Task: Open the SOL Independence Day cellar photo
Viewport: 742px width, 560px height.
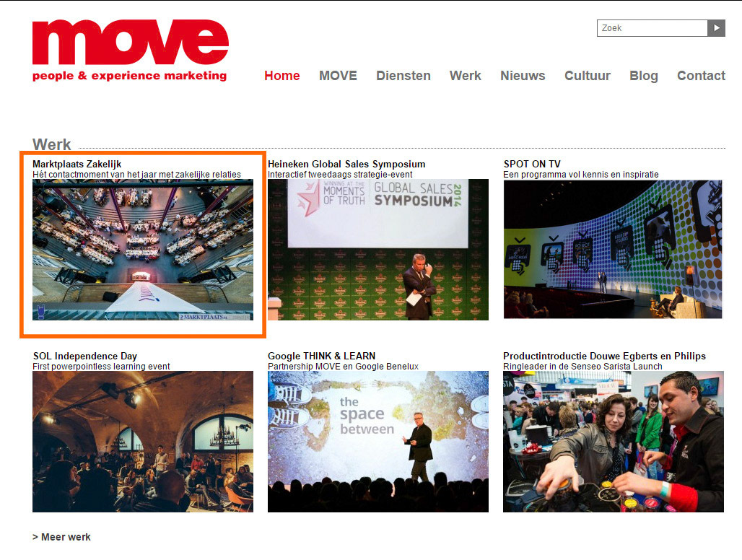Action: click(143, 442)
